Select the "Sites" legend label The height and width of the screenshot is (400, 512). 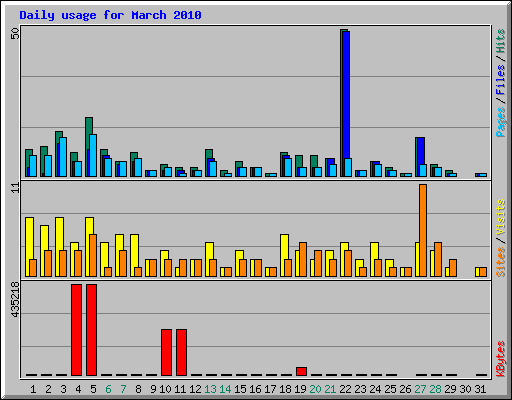coord(501,262)
